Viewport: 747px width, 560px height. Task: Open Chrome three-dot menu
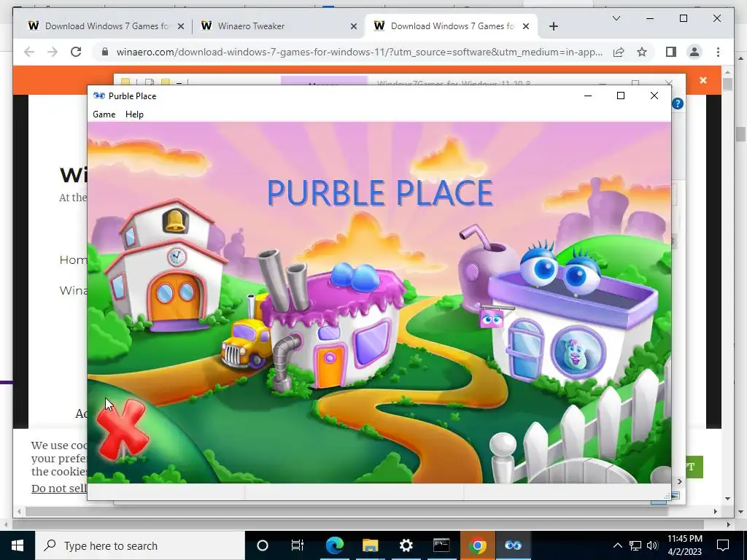pyautogui.click(x=718, y=52)
